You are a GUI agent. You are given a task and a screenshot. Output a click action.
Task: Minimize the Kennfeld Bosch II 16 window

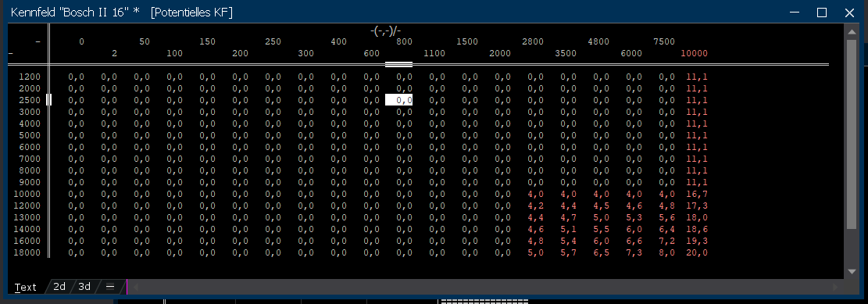pyautogui.click(x=795, y=13)
